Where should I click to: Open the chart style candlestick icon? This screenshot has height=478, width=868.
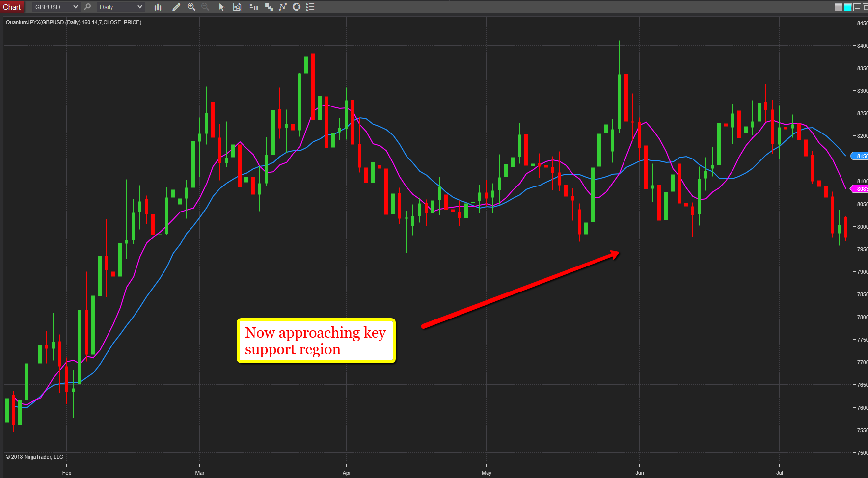click(158, 7)
